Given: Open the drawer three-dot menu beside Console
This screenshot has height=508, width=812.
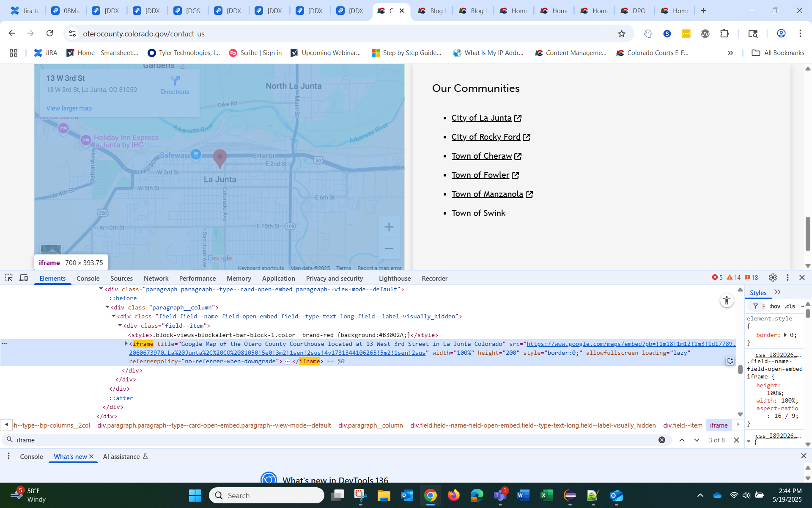Looking at the screenshot, I should (x=8, y=456).
